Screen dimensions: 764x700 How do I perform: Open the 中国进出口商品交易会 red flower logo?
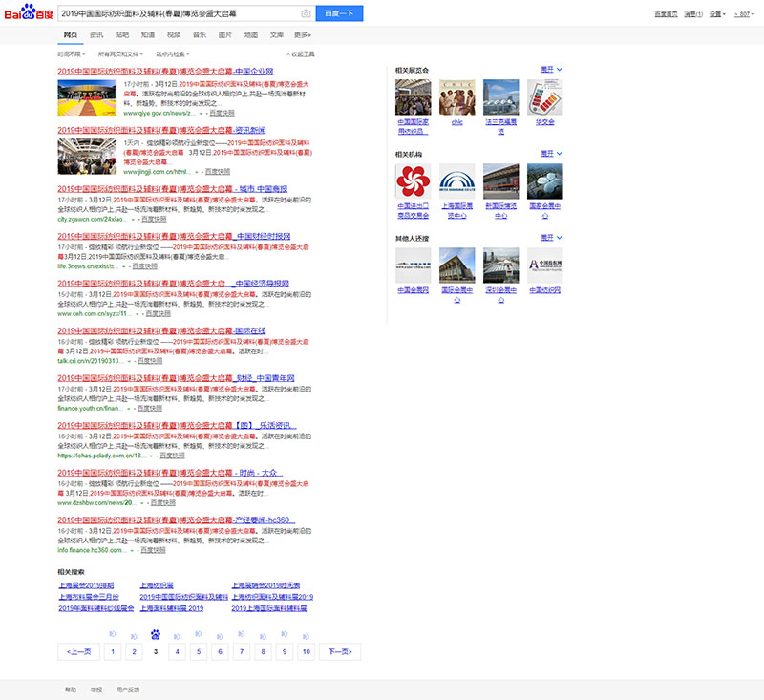pos(414,181)
